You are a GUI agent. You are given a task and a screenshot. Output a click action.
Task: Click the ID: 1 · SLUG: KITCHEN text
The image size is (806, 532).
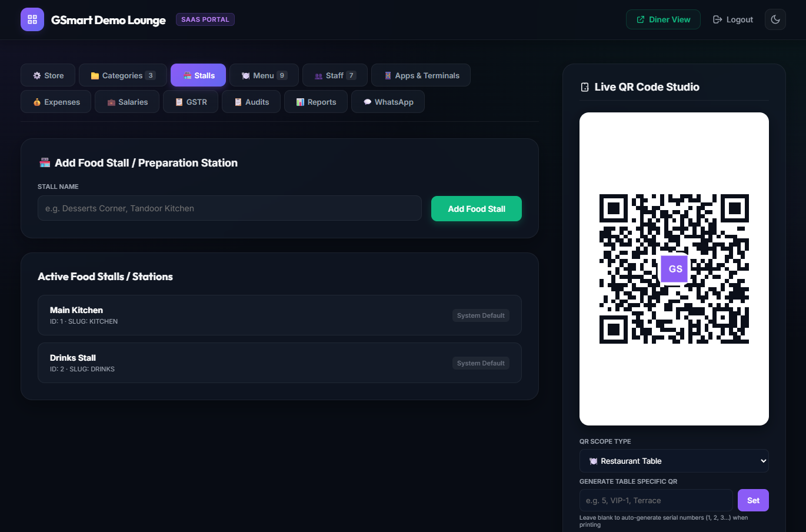(x=84, y=321)
